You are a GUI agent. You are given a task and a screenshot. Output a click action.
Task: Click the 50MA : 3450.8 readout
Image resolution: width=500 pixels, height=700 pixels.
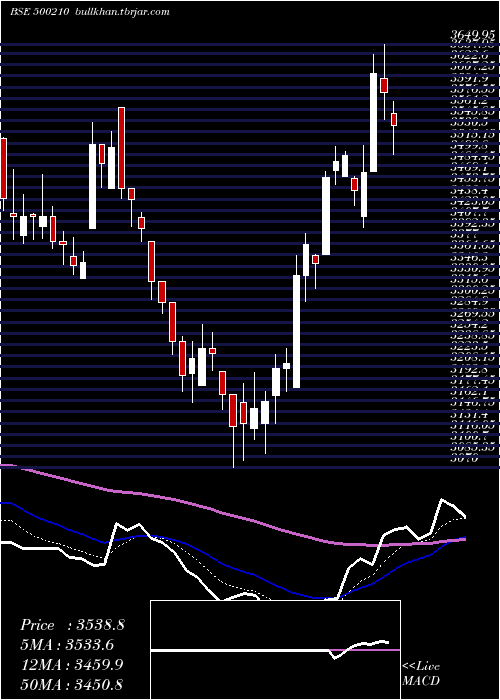71,684
